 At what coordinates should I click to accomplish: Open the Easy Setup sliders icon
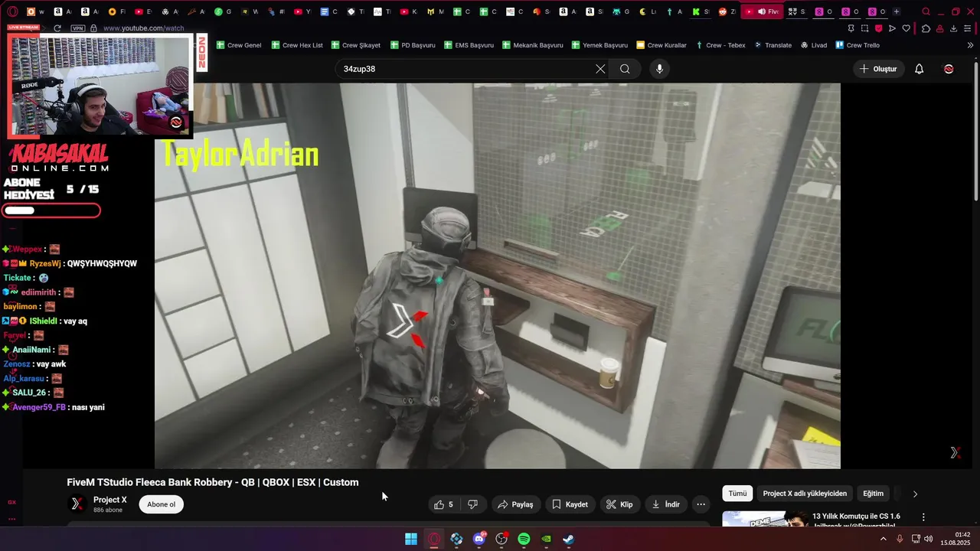[969, 28]
